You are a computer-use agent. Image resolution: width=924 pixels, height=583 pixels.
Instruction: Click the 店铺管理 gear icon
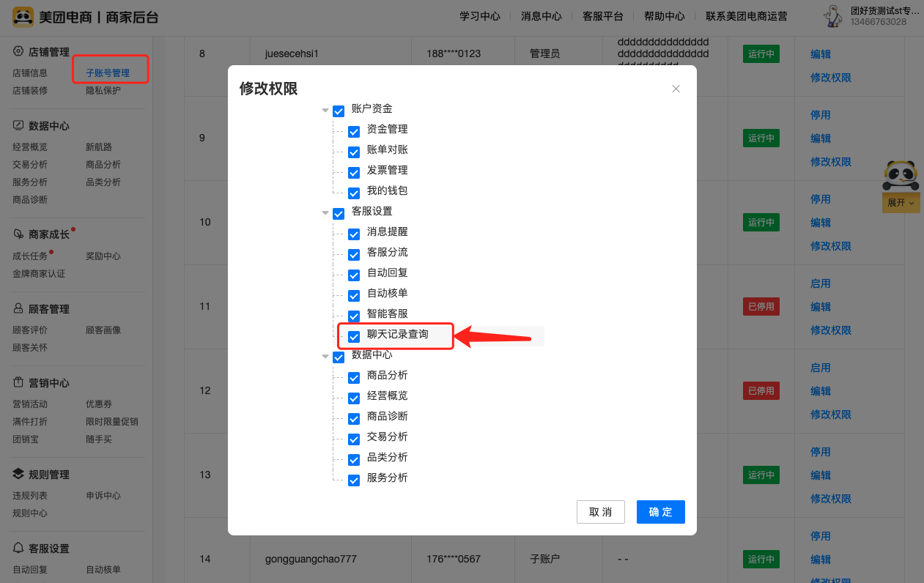(18, 51)
